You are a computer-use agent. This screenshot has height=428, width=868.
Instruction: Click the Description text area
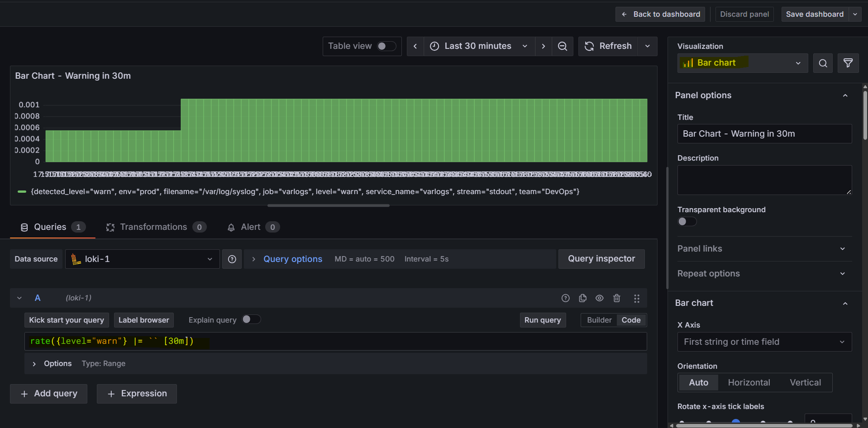tap(764, 180)
